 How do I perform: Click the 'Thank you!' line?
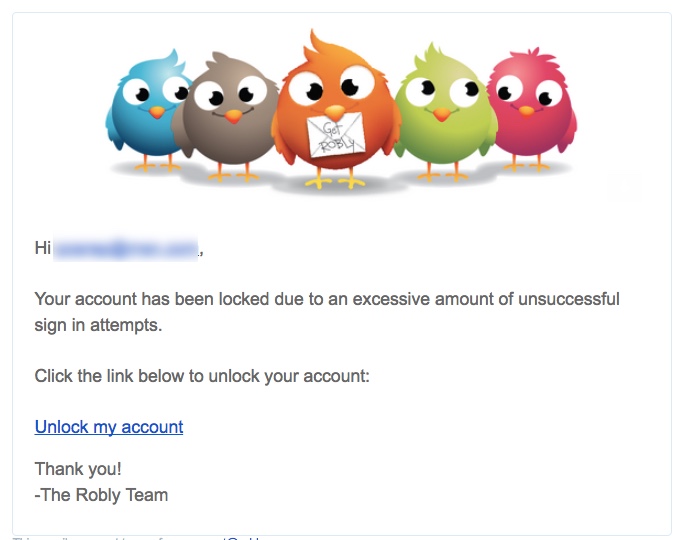coord(78,469)
